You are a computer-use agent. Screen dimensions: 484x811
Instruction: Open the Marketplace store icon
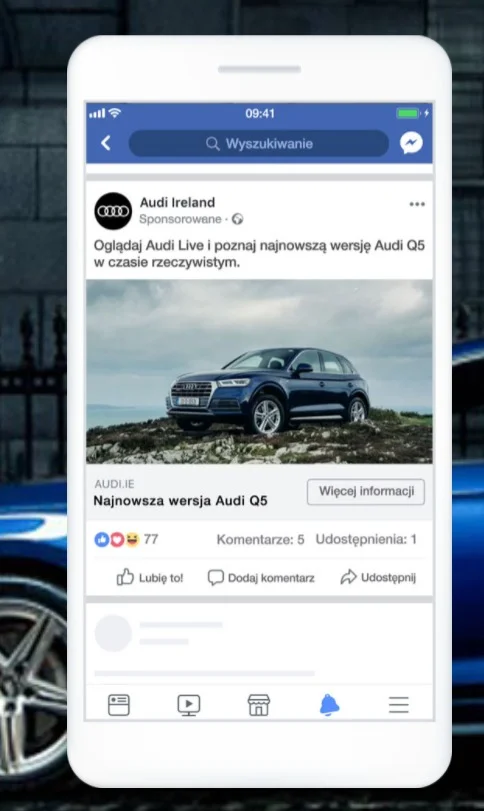(259, 705)
